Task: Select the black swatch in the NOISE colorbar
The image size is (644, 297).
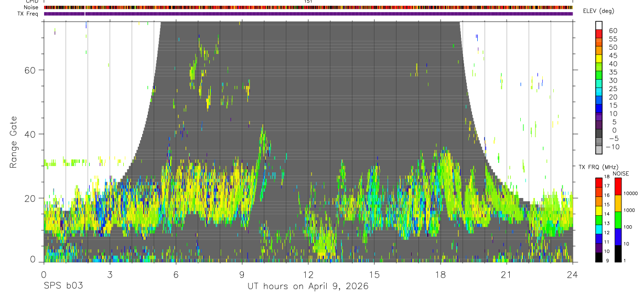Action: [617, 254]
